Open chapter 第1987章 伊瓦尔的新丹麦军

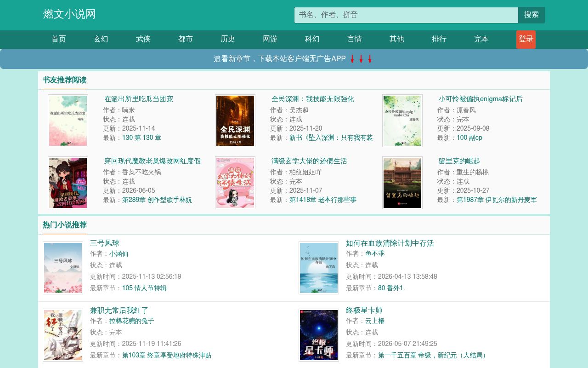497,200
